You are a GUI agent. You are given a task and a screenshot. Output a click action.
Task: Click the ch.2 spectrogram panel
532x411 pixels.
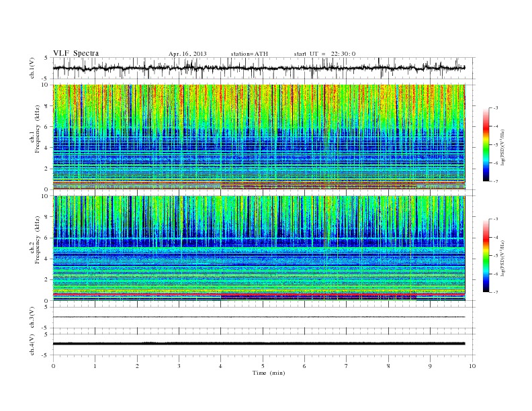pos(259,248)
